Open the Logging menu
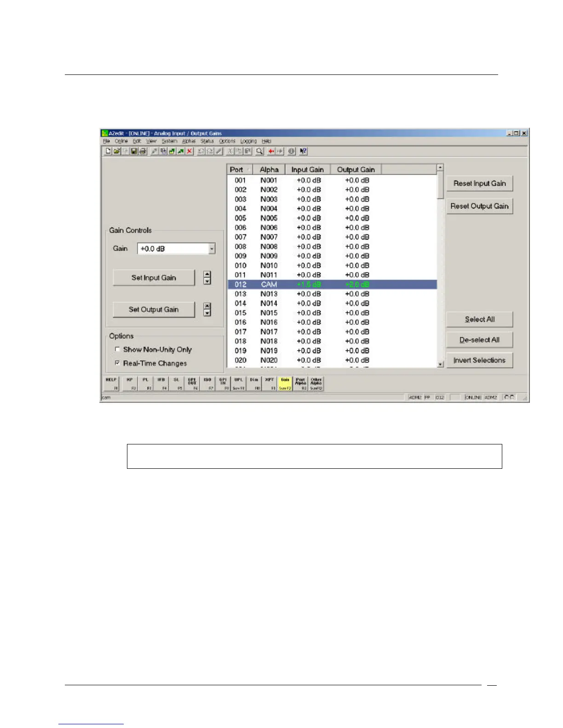 pos(248,141)
